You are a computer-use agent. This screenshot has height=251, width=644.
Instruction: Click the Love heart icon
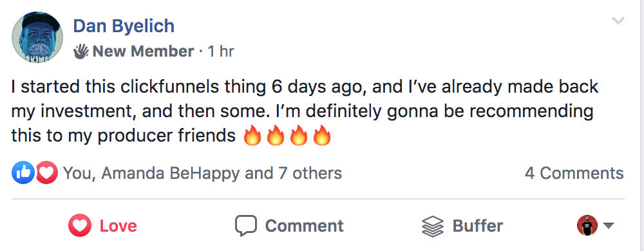point(80,225)
